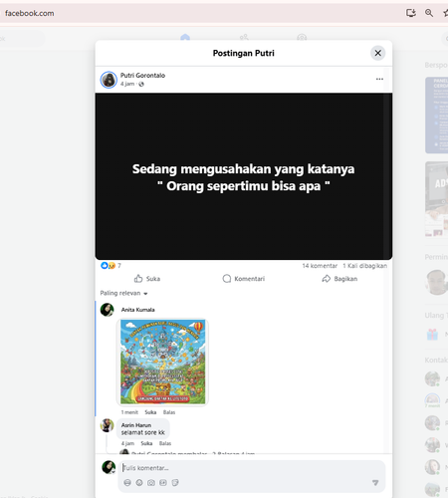This screenshot has height=498, width=448.
Task: Click the Asrin Harun commenter name
Action: click(136, 425)
